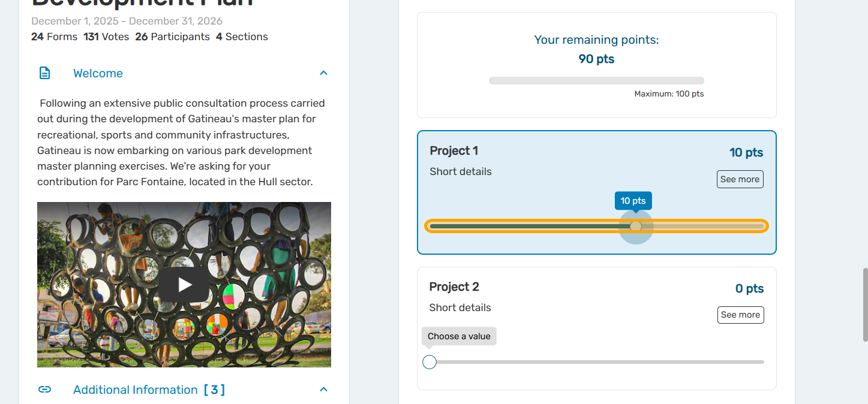Click the "Project 2" title
Viewport: 868px width, 404px height.
[454, 287]
